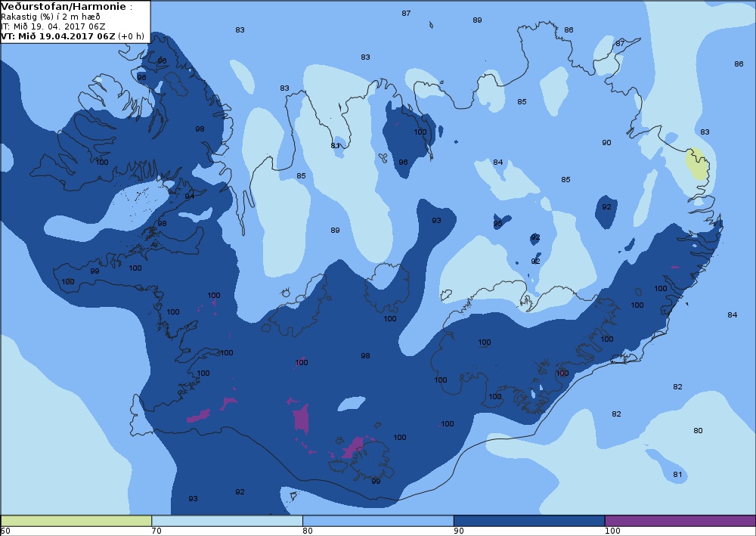This screenshot has width=756, height=536.
Task: Click the 'VT: Mið 19.04.2017 06Z (+0 h)' line
Action: (x=73, y=36)
